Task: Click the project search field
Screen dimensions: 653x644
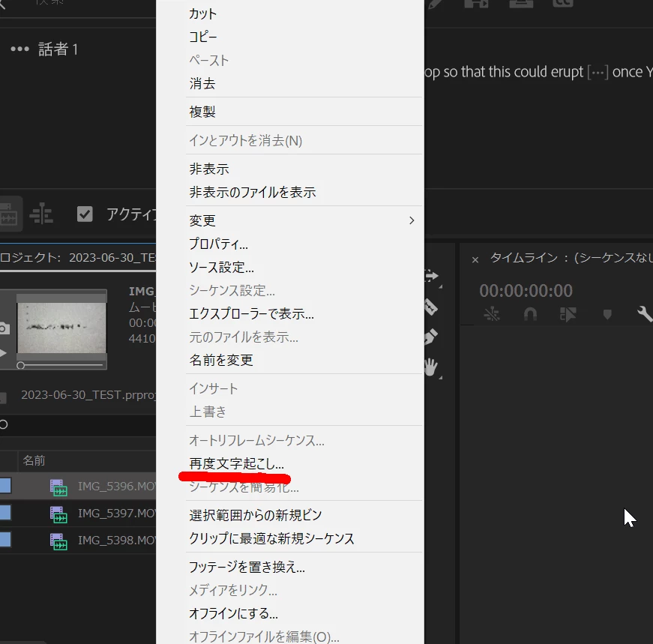Action: click(x=78, y=425)
